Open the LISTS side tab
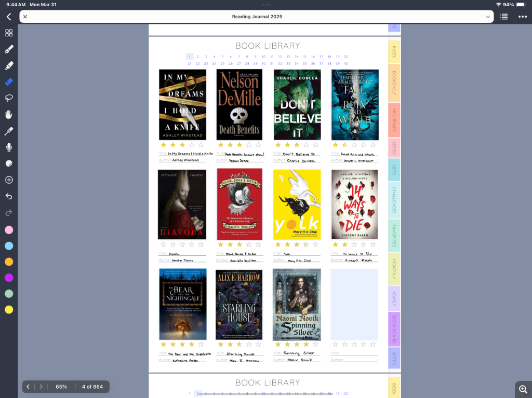 (394, 170)
